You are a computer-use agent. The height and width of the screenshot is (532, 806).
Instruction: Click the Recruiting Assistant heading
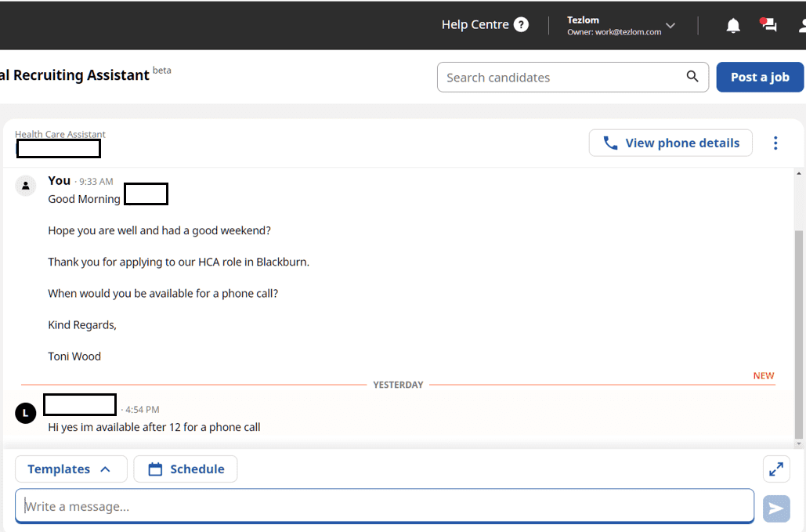click(x=74, y=75)
